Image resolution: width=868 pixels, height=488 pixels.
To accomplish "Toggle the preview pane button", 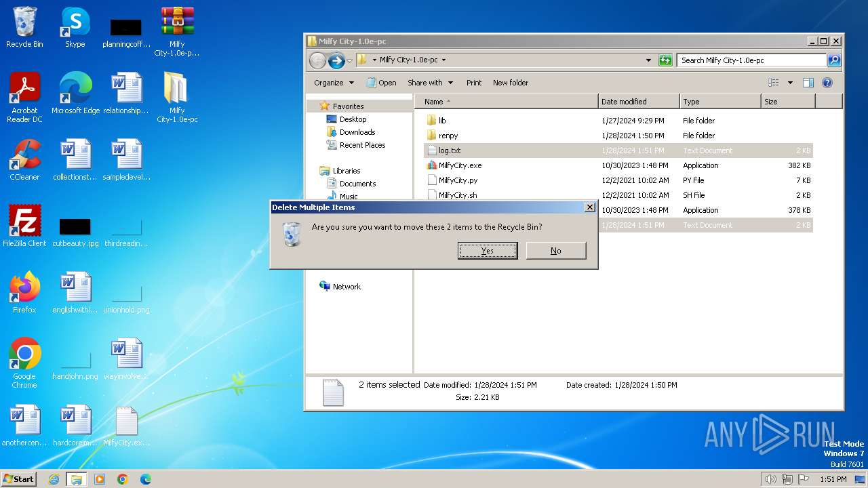I will pyautogui.click(x=808, y=83).
